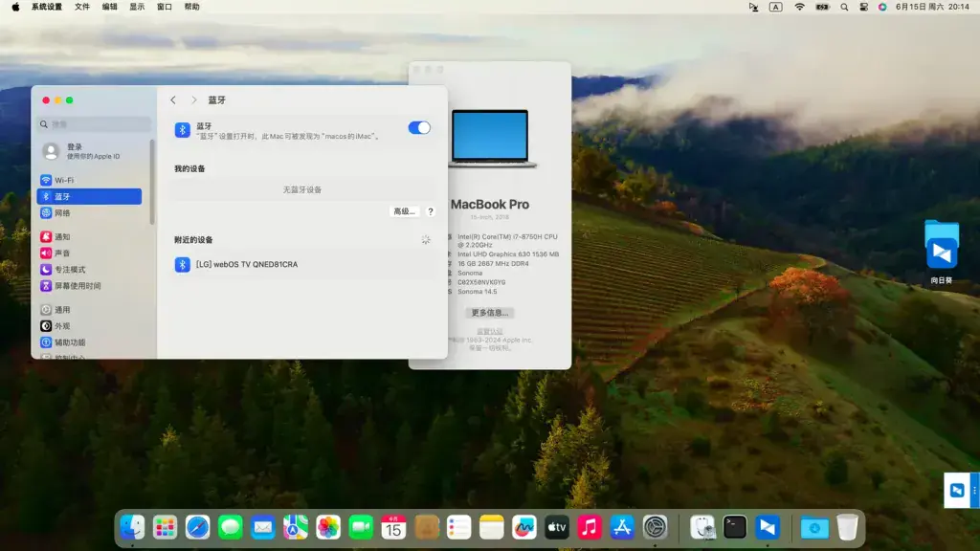Open the 帮助 menu
This screenshot has width=980, height=551.
(191, 7)
